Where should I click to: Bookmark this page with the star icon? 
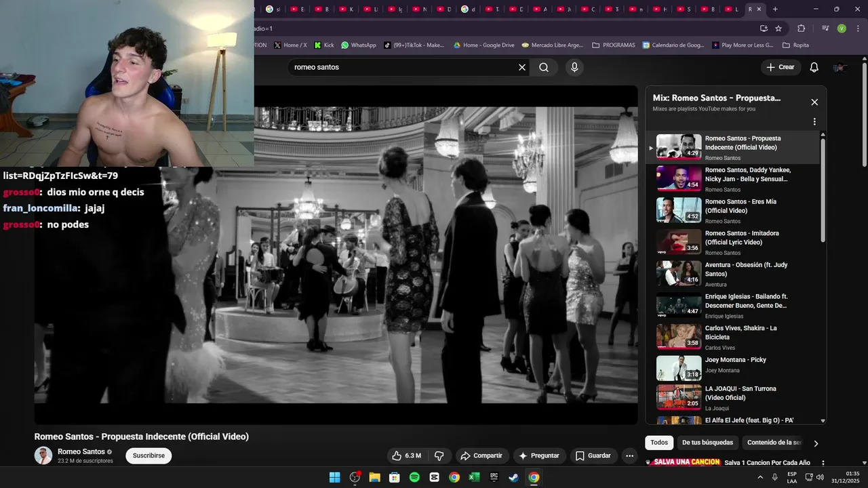click(778, 28)
